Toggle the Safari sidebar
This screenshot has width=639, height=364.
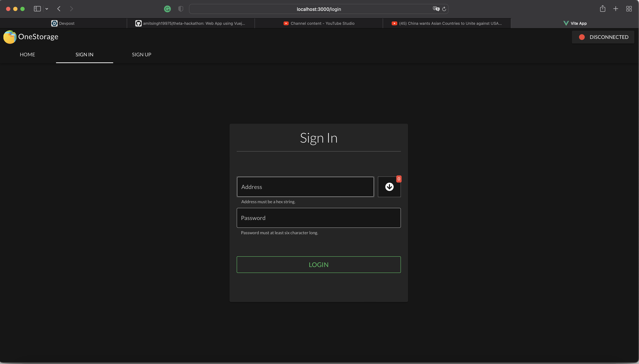point(37,9)
